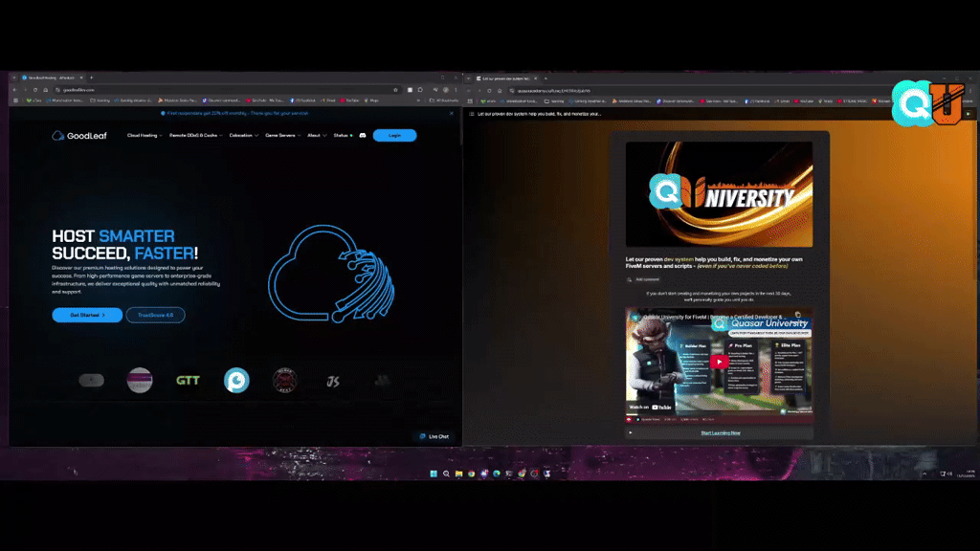Open the About dropdown menu

click(x=317, y=136)
